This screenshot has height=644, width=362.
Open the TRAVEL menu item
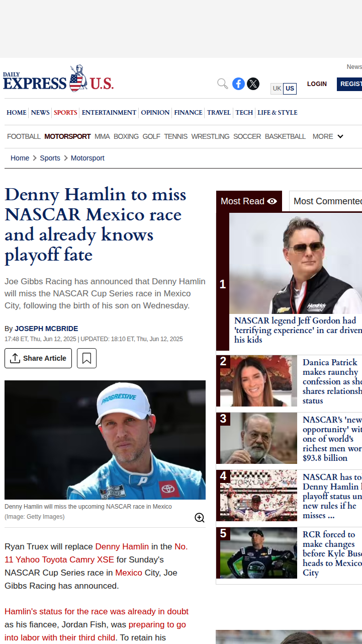pos(219,112)
